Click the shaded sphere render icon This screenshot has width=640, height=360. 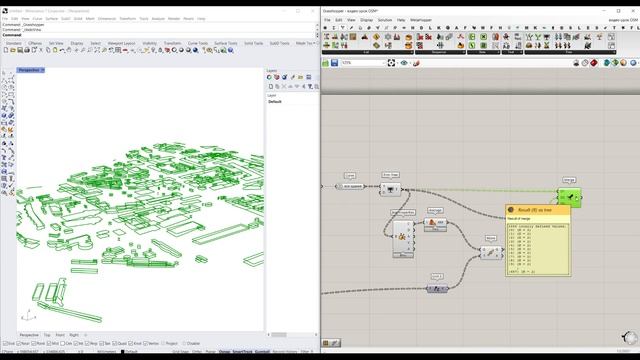click(x=181, y=50)
